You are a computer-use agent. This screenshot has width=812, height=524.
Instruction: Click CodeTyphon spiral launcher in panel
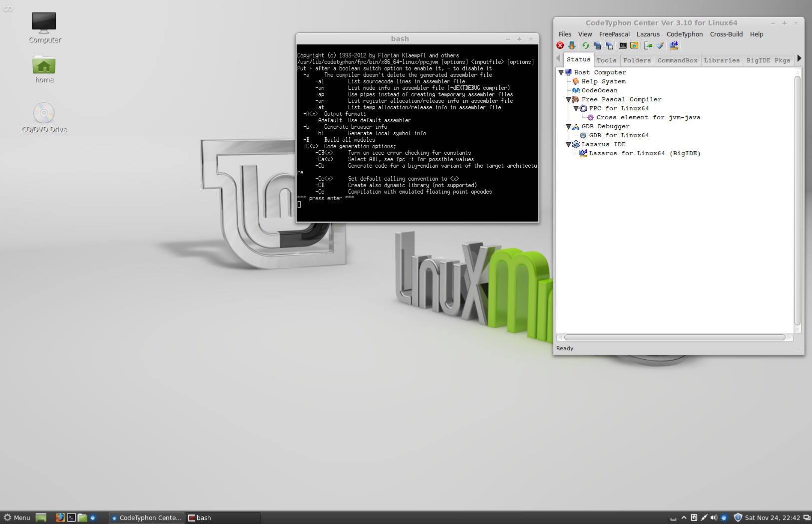(x=93, y=518)
